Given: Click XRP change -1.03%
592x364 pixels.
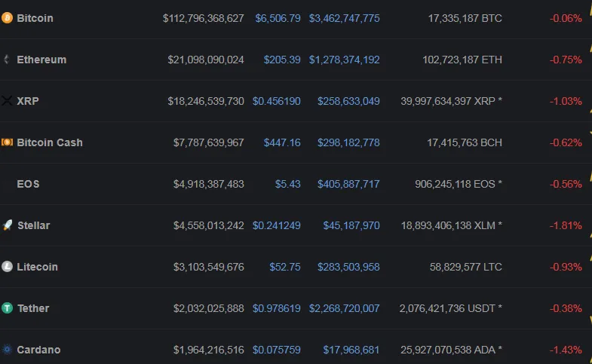Looking at the screenshot, I should tap(566, 101).
